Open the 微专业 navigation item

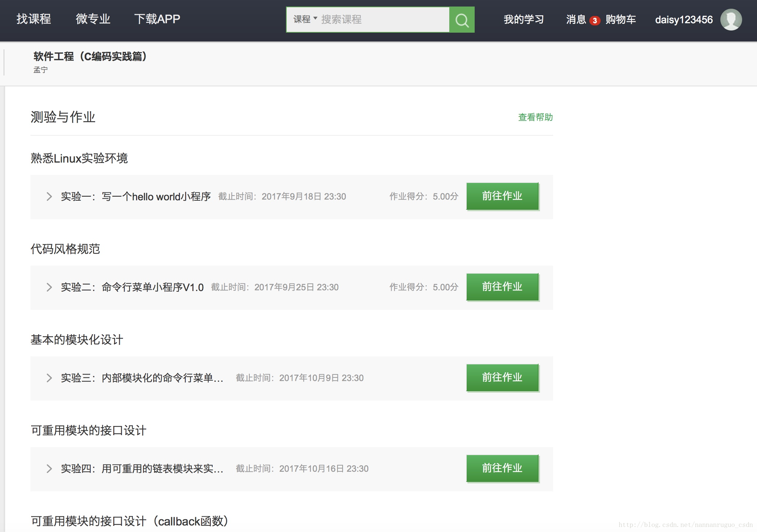(x=93, y=19)
